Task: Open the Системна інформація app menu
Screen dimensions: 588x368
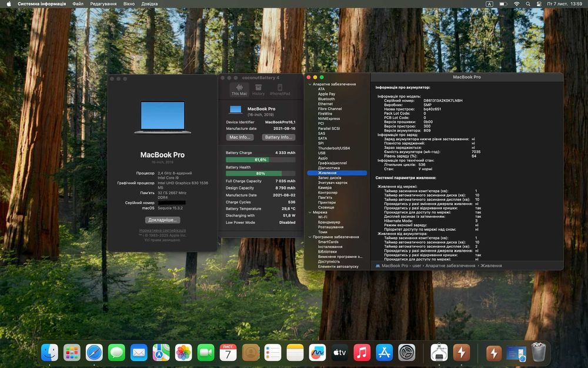Action: 42,4
